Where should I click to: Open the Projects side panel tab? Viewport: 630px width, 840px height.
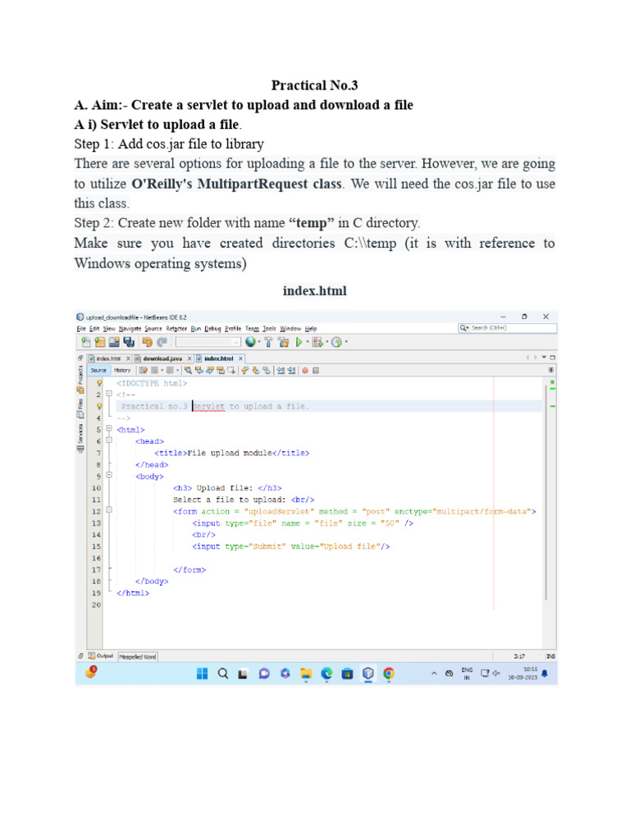coord(80,379)
